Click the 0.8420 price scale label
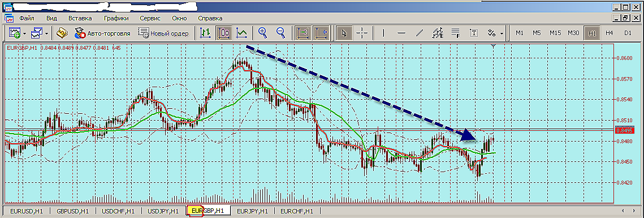The height and width of the screenshot is (218, 644). (624, 182)
